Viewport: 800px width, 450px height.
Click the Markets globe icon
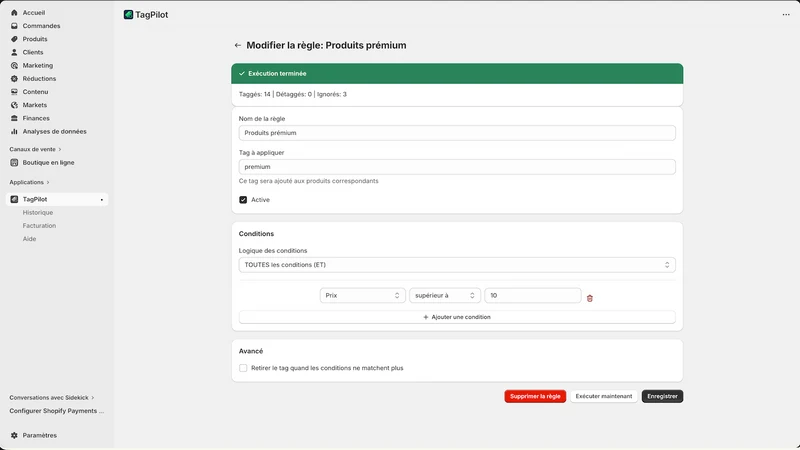14,105
